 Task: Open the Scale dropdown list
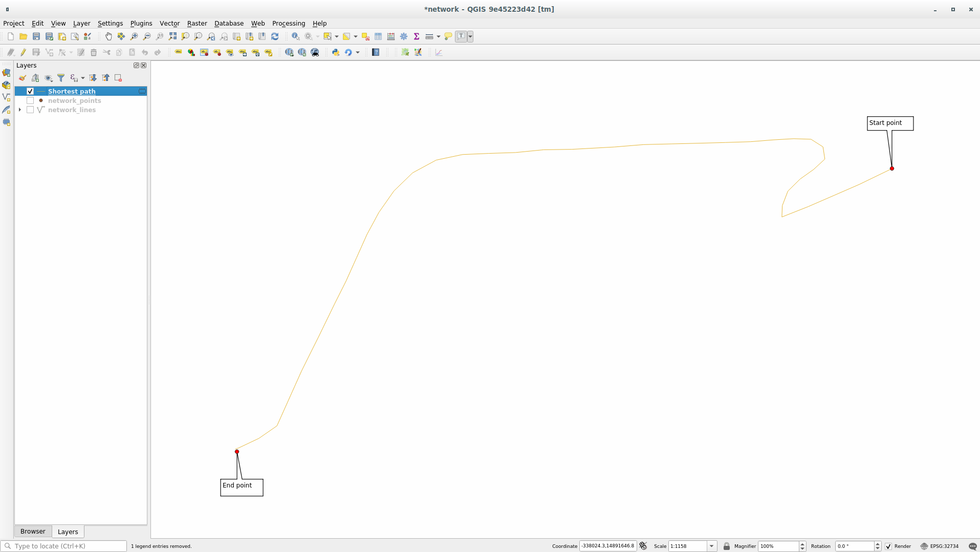click(x=711, y=546)
